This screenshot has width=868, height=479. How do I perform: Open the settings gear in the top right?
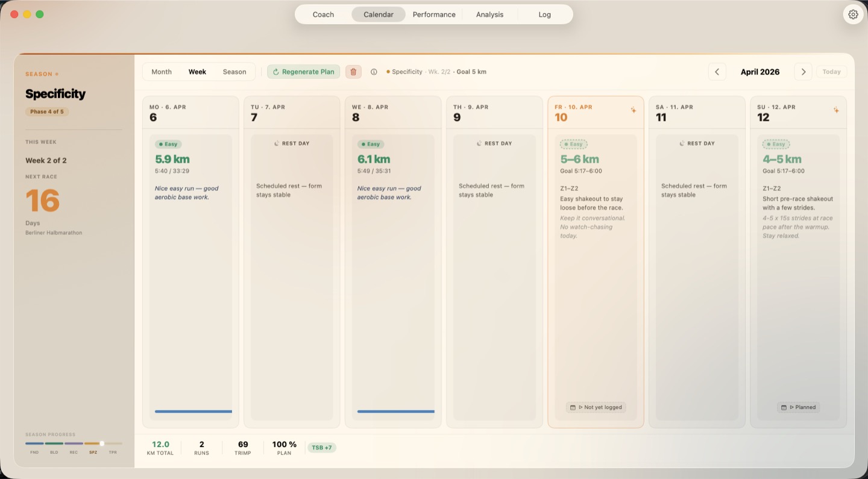[852, 14]
